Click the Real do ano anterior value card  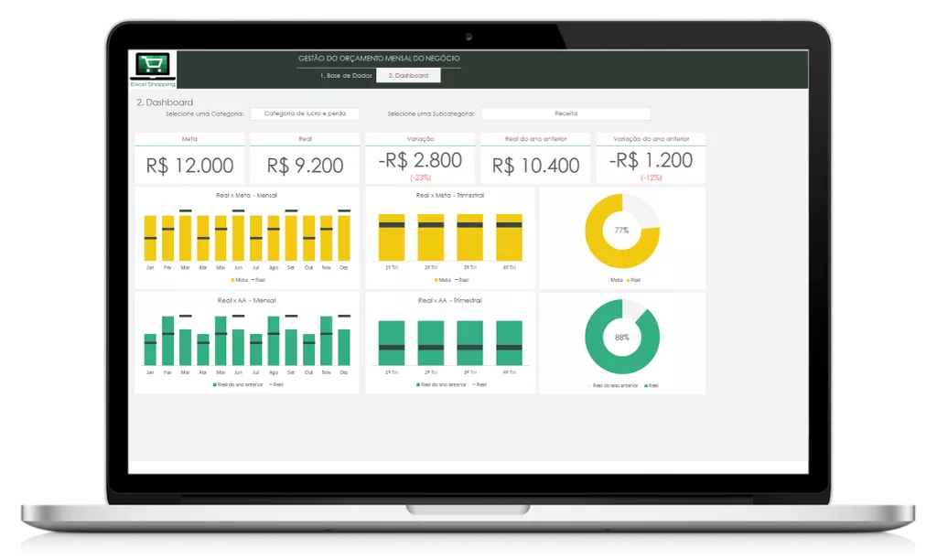(535, 158)
